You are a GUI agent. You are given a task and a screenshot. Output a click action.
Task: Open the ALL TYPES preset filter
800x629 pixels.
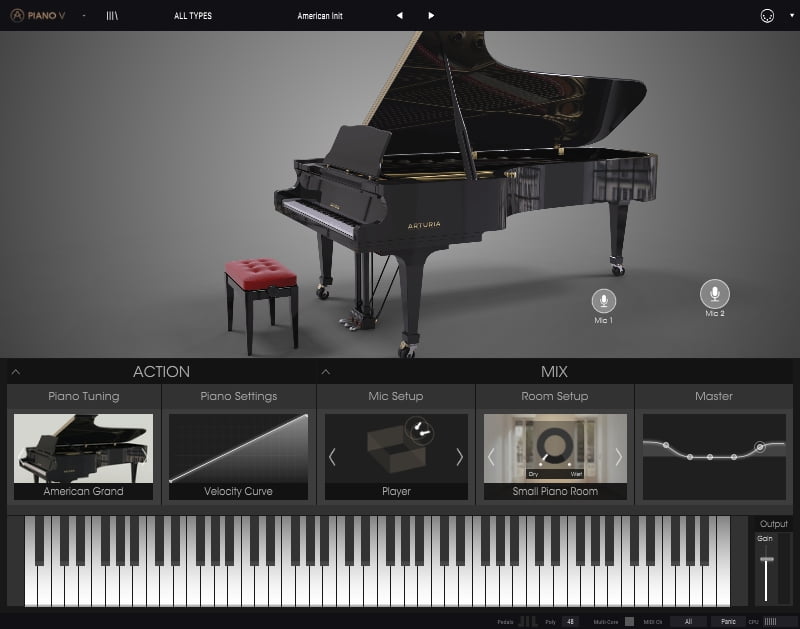(193, 16)
